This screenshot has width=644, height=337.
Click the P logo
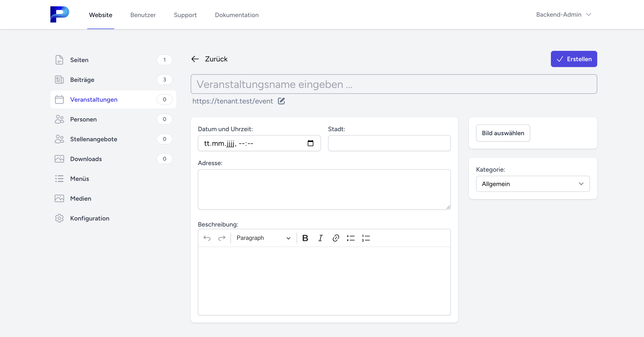pyautogui.click(x=60, y=14)
